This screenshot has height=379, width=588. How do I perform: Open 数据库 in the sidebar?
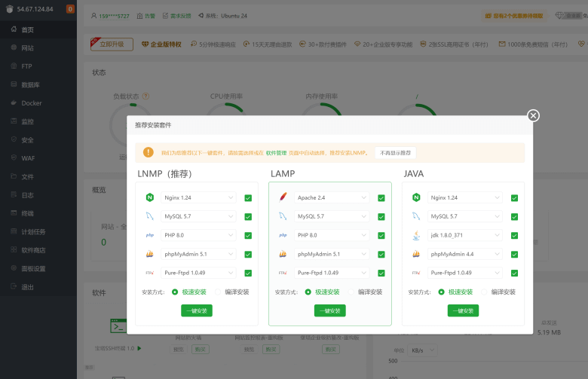[x=38, y=84]
